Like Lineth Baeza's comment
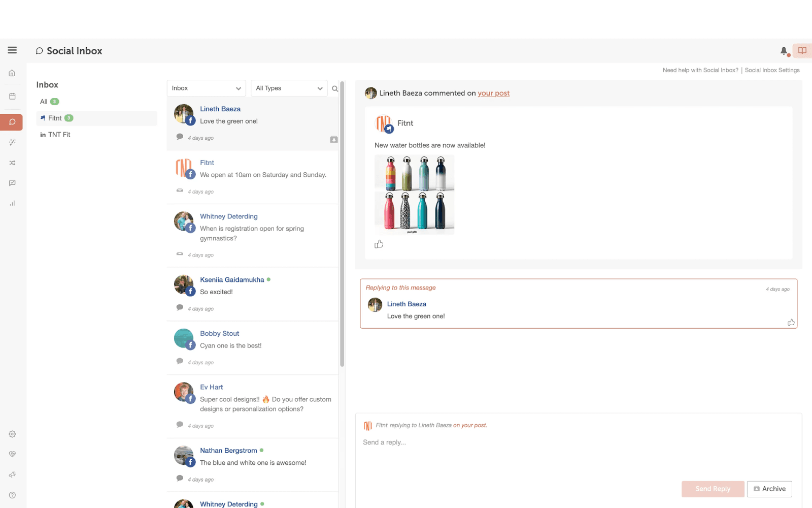Image resolution: width=812 pixels, height=508 pixels. pyautogui.click(x=791, y=322)
